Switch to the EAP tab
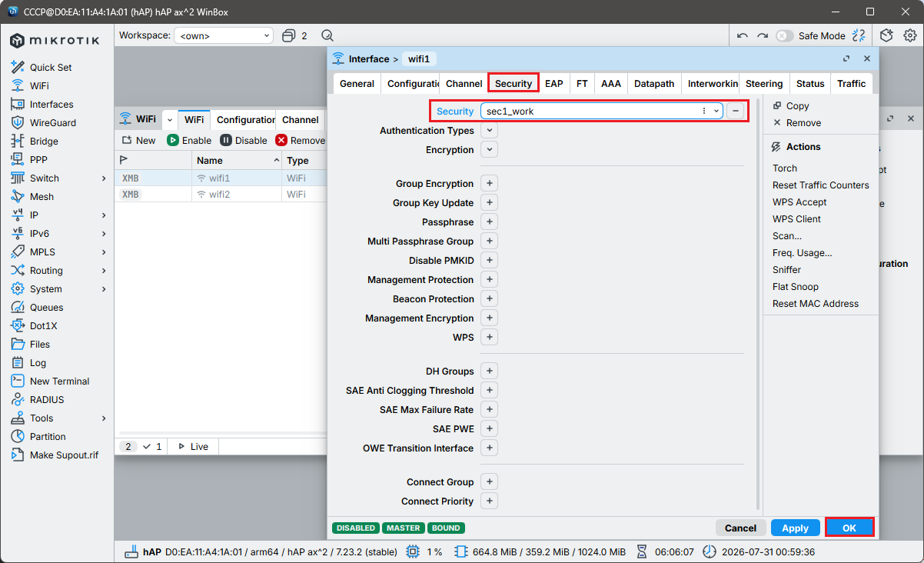Screen dimensions: 924x563 pos(553,83)
